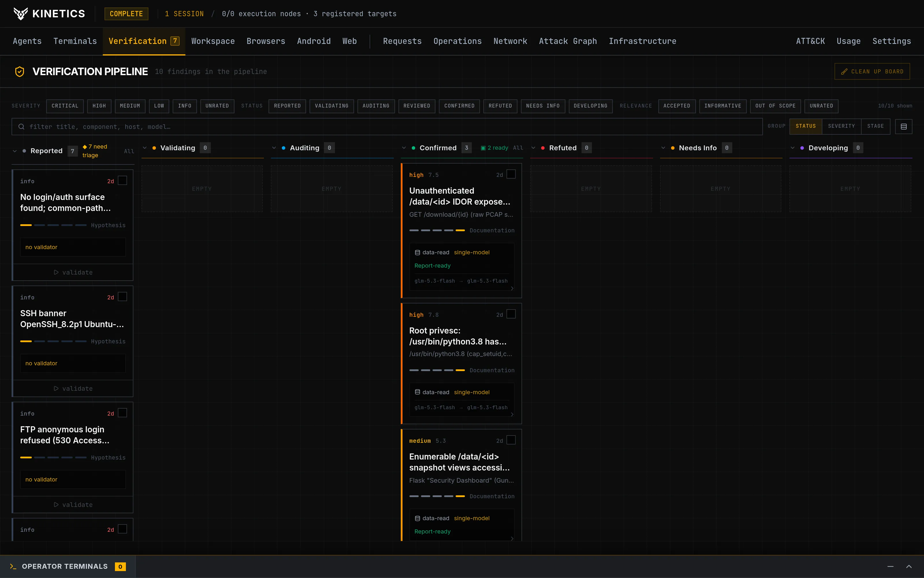Collapse the Refuted column chevron
Screen dimensions: 924x578
coord(533,148)
